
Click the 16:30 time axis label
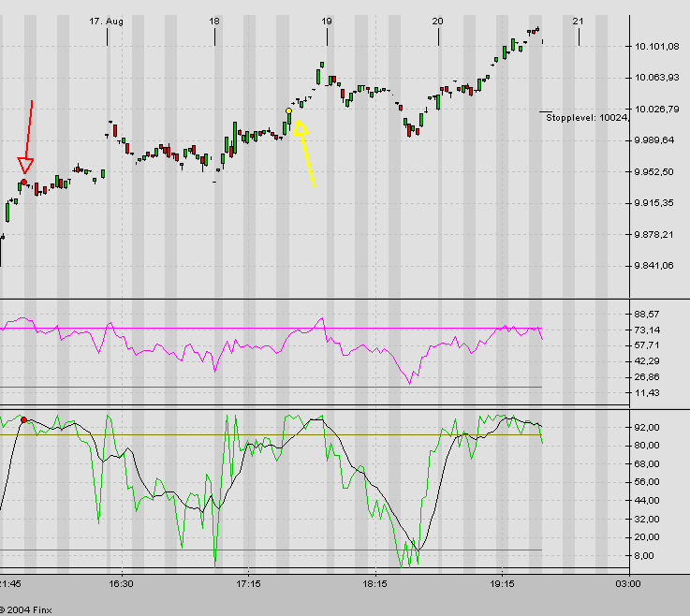(x=121, y=583)
